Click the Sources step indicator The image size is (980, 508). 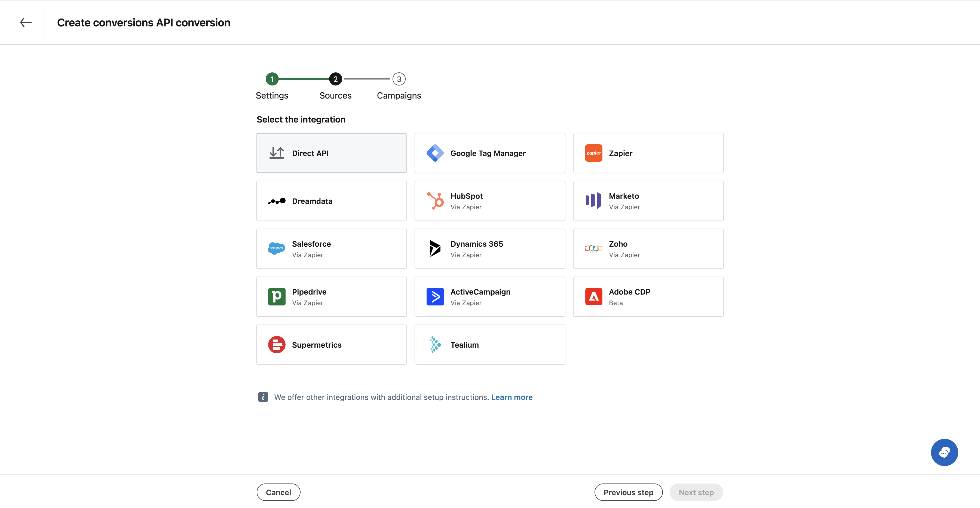(335, 79)
